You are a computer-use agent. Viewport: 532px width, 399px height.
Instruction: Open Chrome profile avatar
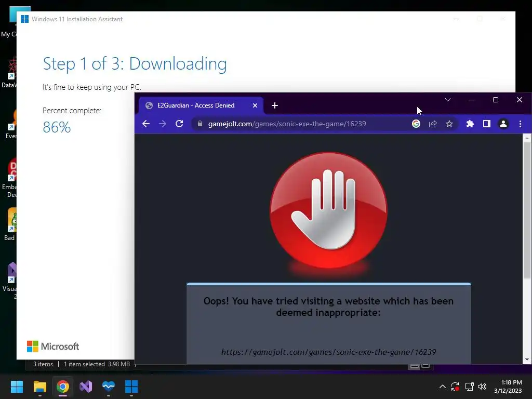coord(503,124)
